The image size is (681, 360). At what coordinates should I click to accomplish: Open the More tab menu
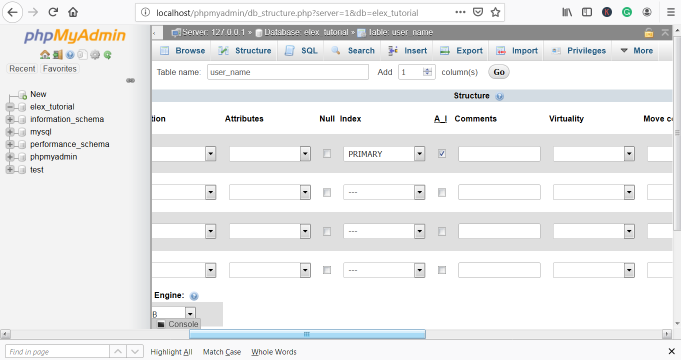[x=637, y=51]
